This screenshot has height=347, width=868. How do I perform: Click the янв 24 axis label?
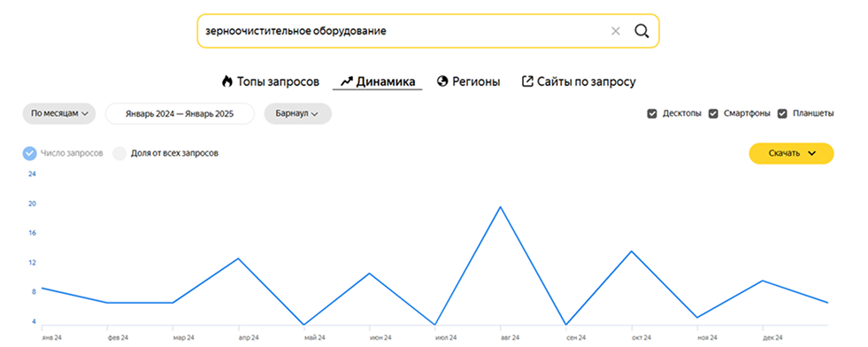(52, 337)
